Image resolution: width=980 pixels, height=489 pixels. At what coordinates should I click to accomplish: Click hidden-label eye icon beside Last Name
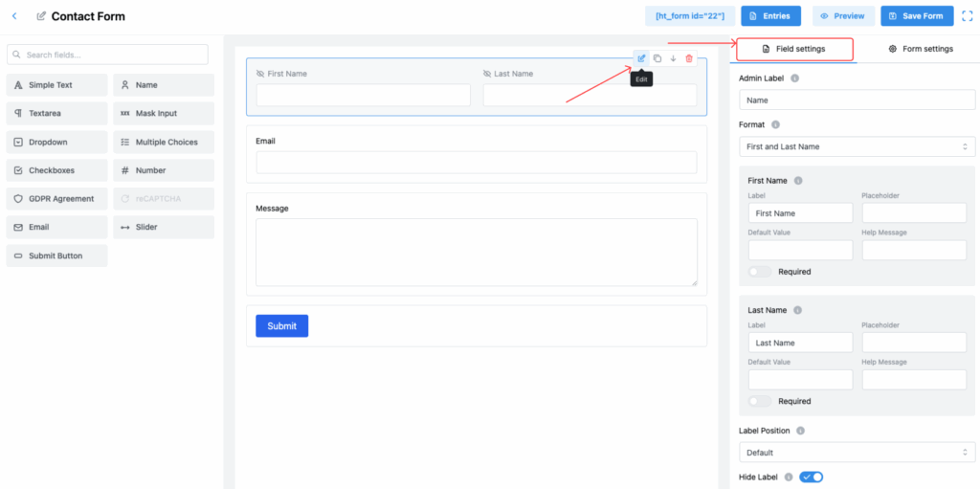[x=487, y=74]
